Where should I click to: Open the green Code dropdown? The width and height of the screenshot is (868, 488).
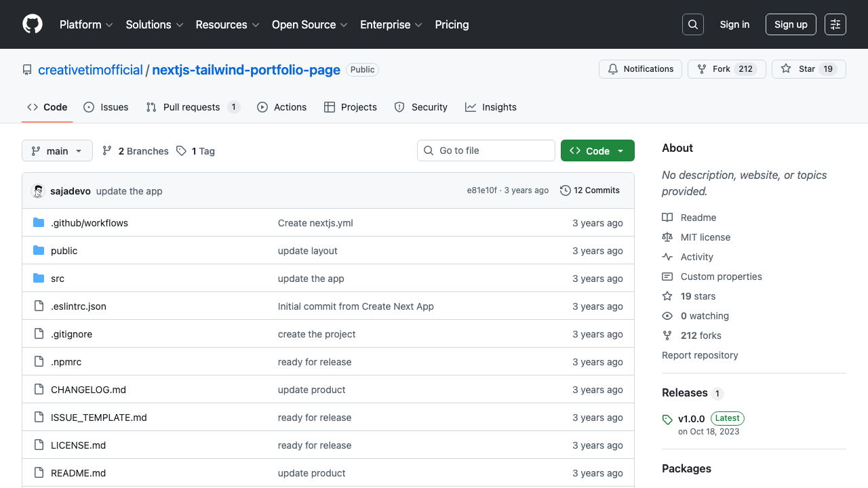pos(597,150)
